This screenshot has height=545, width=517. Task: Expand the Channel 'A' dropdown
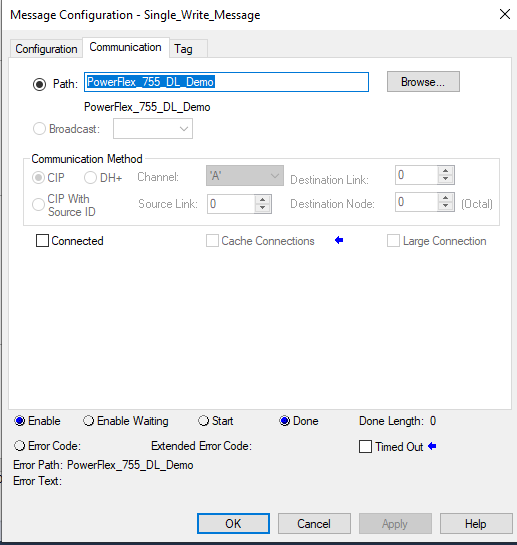point(245,176)
